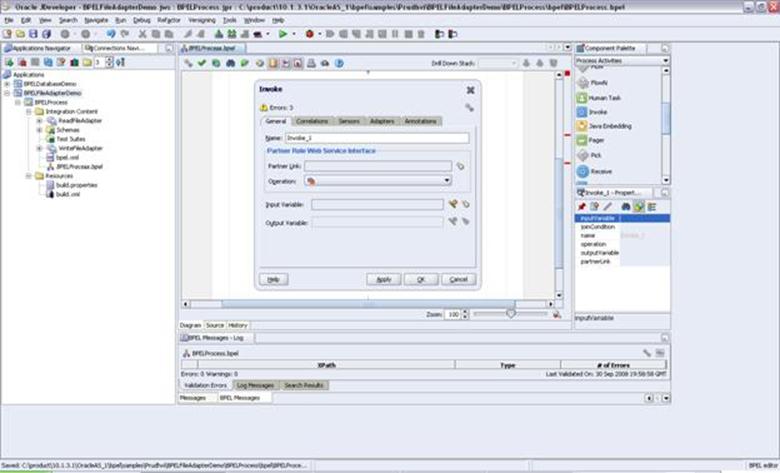
Task: Toggle the red pin in property inspector
Action: 581,206
